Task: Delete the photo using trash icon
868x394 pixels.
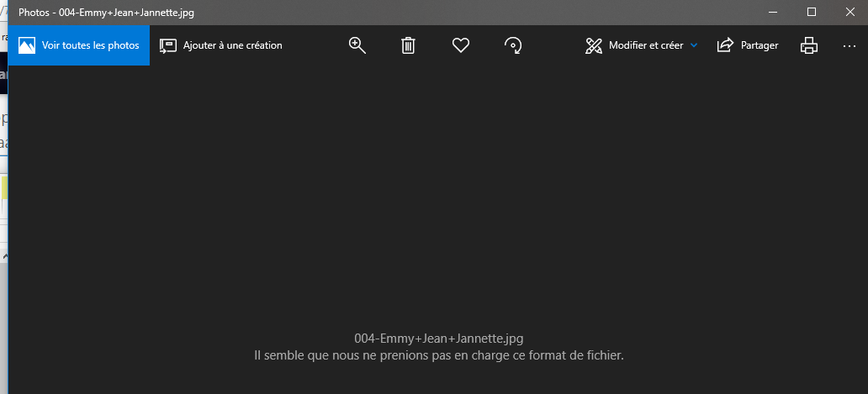Action: tap(408, 45)
